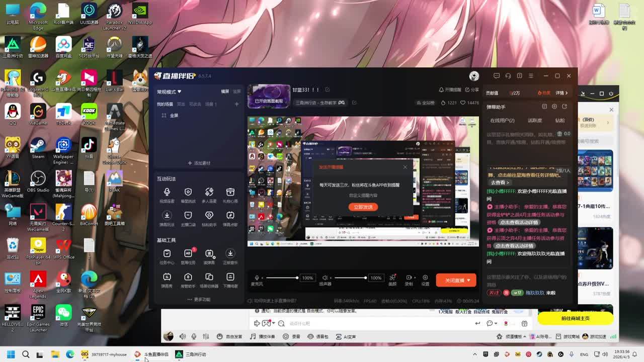The width and height of the screenshot is (644, 362).
Task: Click the 添加素材 add source button
Action: (x=199, y=163)
